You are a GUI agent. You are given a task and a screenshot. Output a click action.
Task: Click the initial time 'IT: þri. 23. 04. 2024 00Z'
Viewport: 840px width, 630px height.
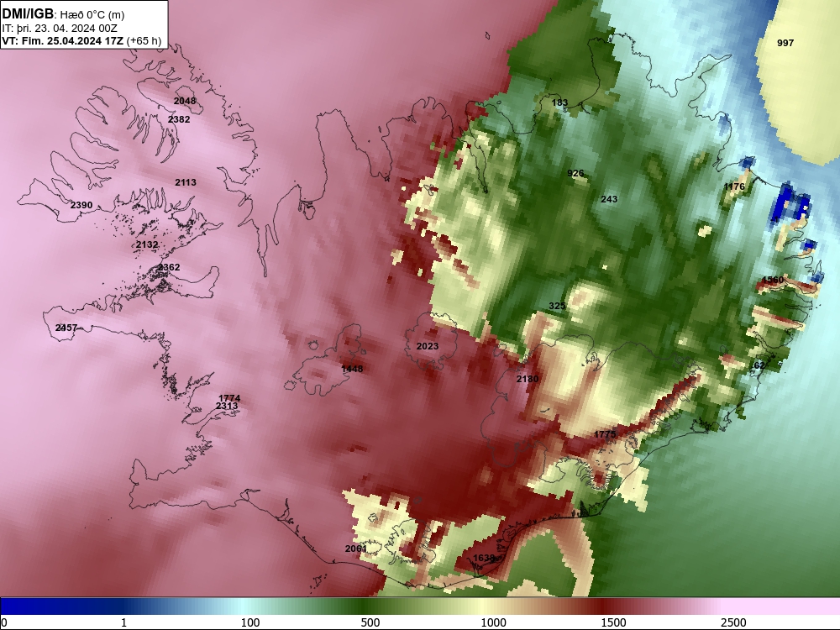tap(60, 28)
